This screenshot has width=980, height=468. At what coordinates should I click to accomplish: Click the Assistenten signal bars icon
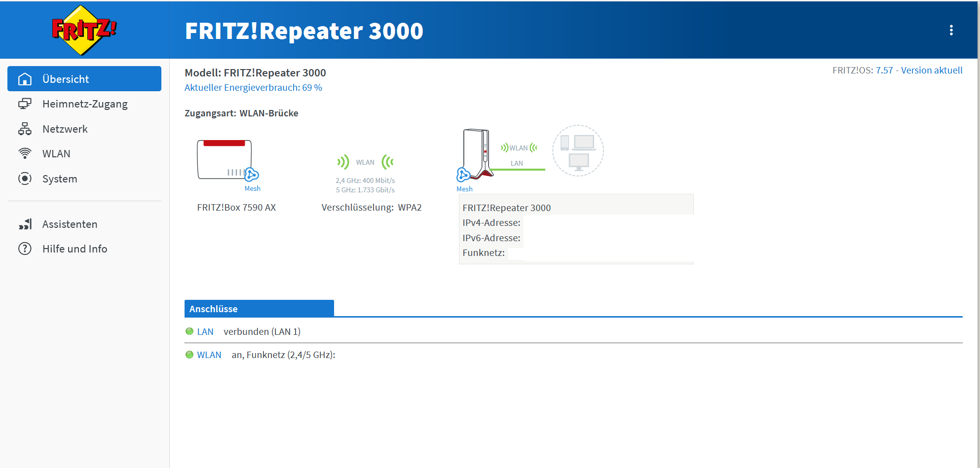click(25, 224)
